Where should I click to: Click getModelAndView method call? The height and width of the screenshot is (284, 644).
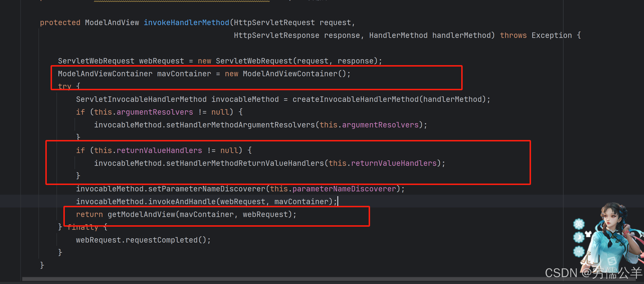(x=141, y=214)
